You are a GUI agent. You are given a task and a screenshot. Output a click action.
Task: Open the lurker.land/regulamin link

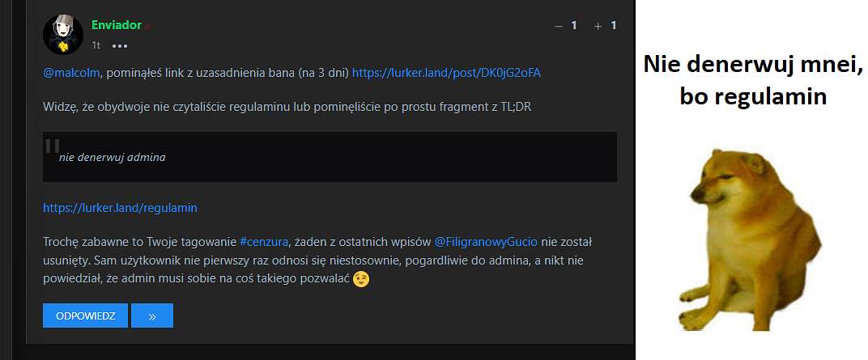coord(120,208)
